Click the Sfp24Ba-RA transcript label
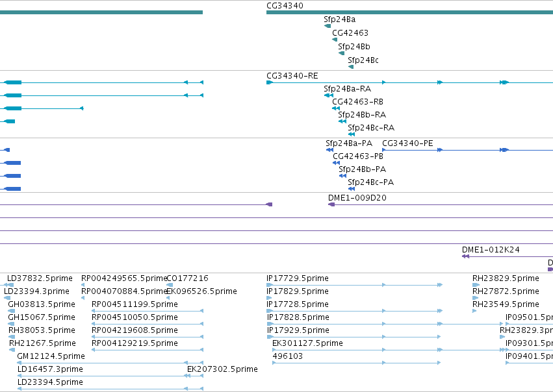Viewport: 553px width, 392px height. (347, 89)
